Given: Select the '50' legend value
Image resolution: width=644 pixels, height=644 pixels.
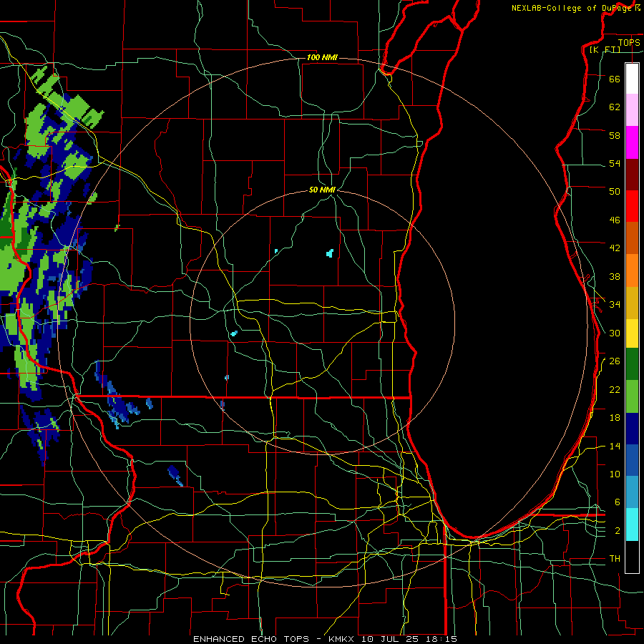Looking at the screenshot, I should point(615,192).
